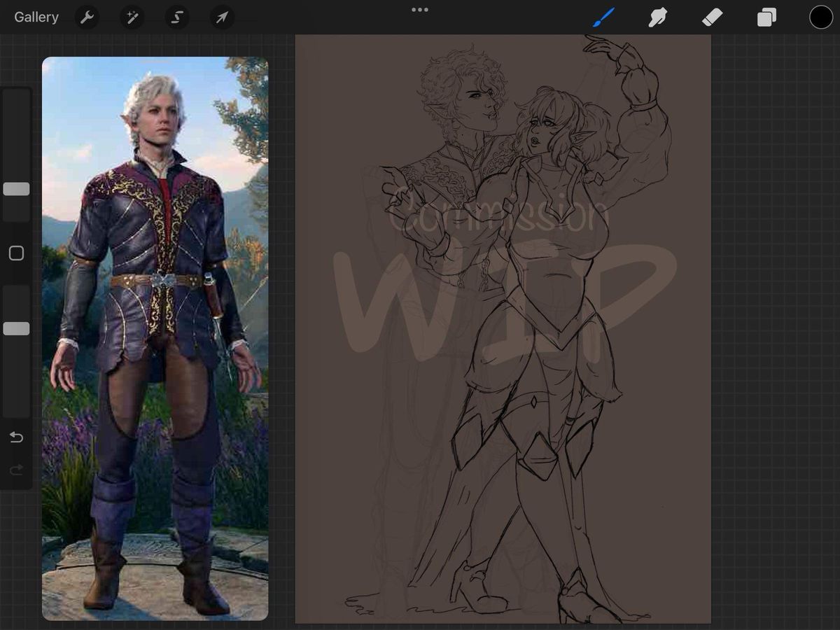Image resolution: width=840 pixels, height=630 pixels.
Task: Adjust the brush opacity slider
Action: (x=16, y=328)
